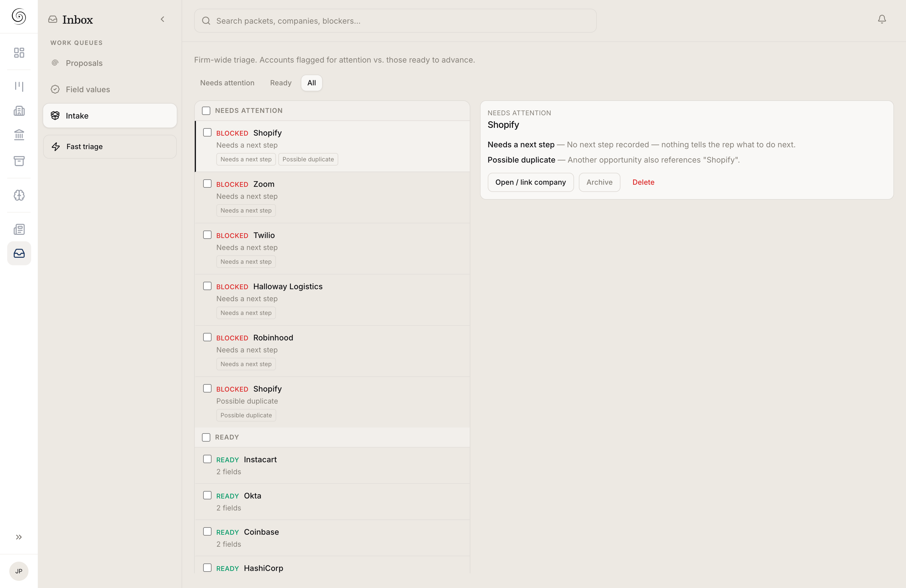
Task: Click Possible duplicate tag on second Shopify
Action: (246, 415)
